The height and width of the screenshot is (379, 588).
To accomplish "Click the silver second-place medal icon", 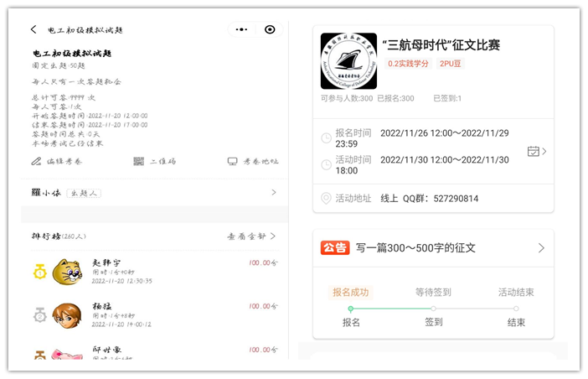I will 39,315.
